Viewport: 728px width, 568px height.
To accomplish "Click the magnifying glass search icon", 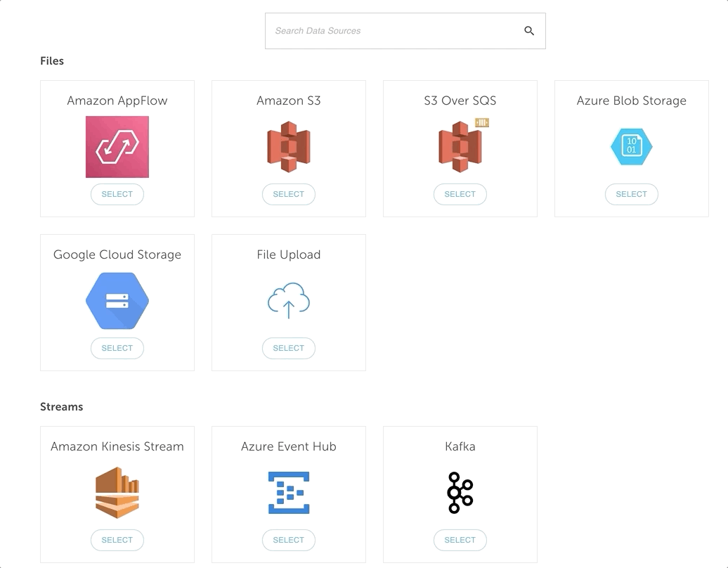I will point(529,31).
